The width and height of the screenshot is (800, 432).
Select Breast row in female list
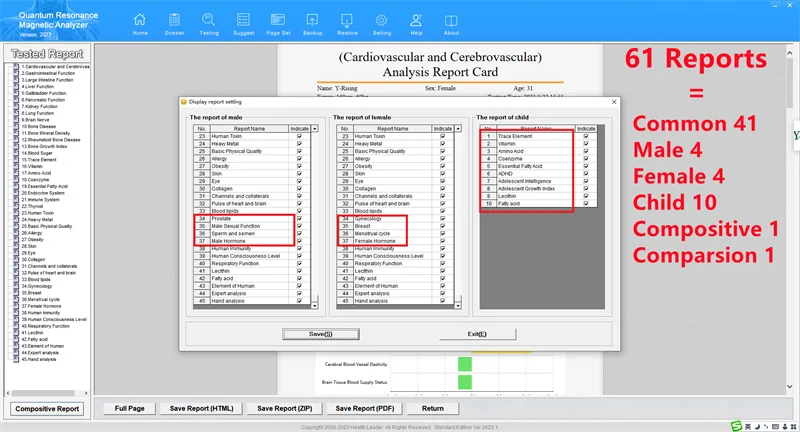[x=395, y=226]
